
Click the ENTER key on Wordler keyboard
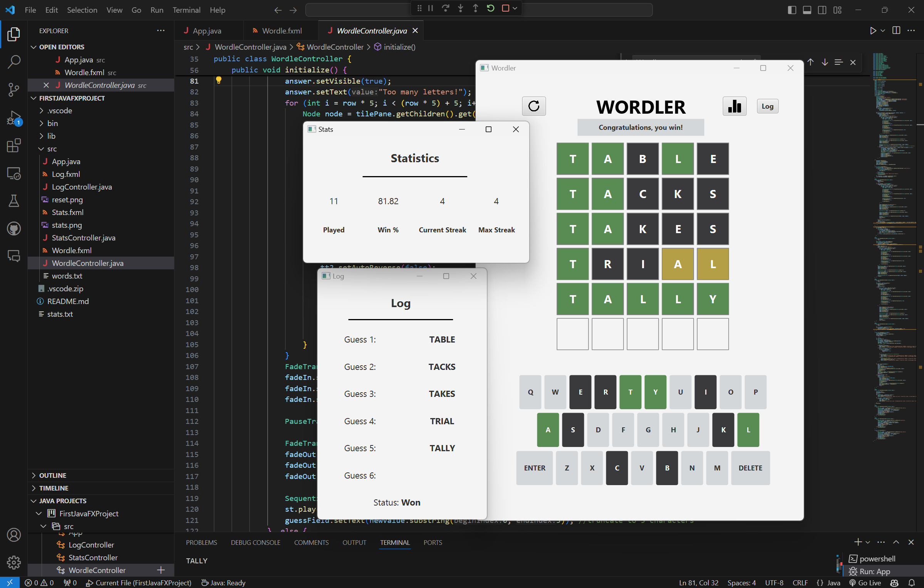point(535,468)
